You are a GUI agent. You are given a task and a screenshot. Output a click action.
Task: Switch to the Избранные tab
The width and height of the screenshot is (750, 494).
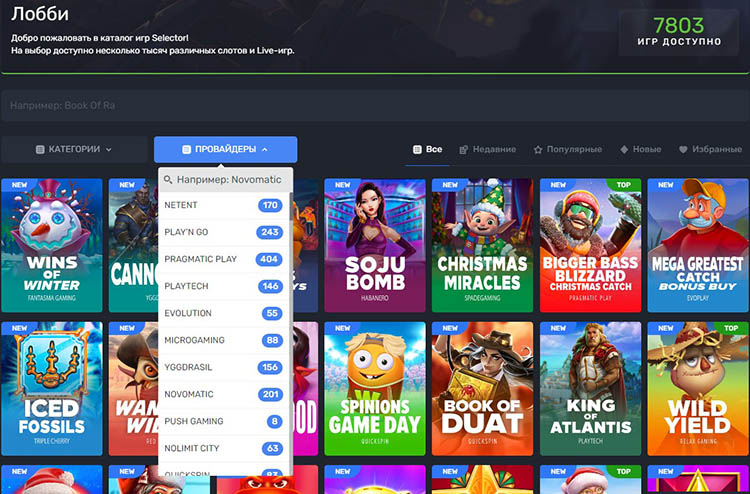coord(710,150)
